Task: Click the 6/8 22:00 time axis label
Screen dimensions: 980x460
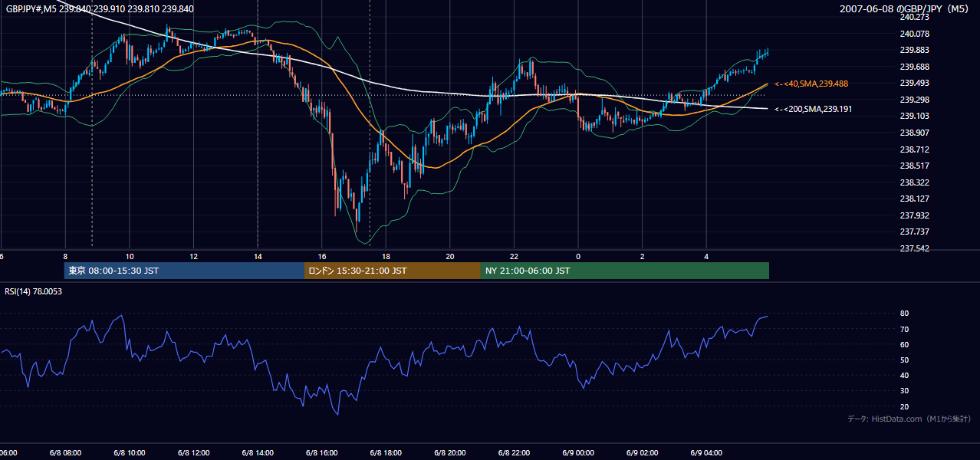Action: tap(514, 453)
